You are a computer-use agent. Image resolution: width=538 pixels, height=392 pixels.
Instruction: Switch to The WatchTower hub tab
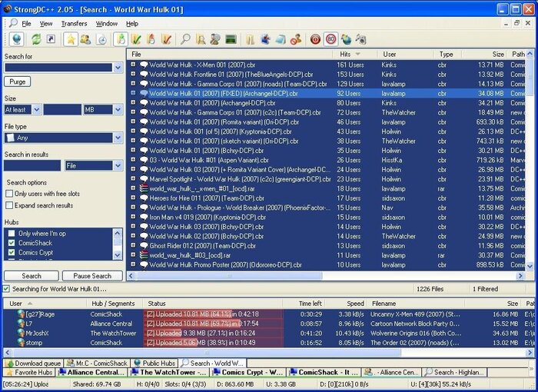click(x=169, y=372)
